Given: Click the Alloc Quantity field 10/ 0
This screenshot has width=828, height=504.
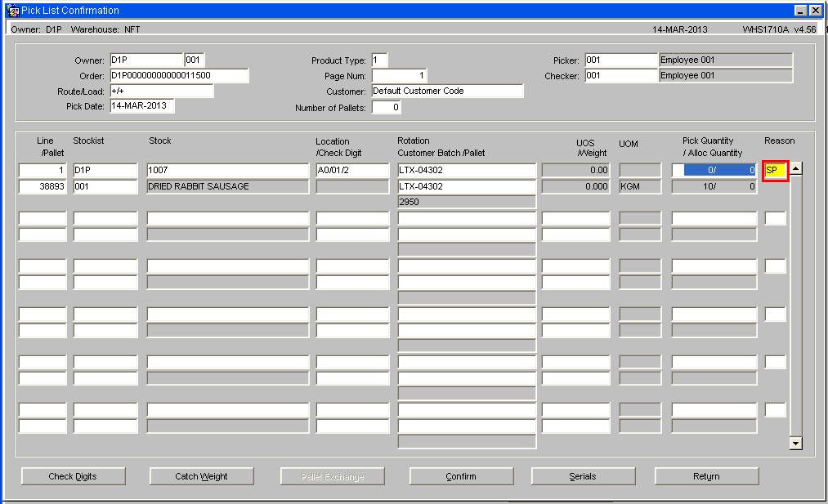Looking at the screenshot, I should coord(714,187).
